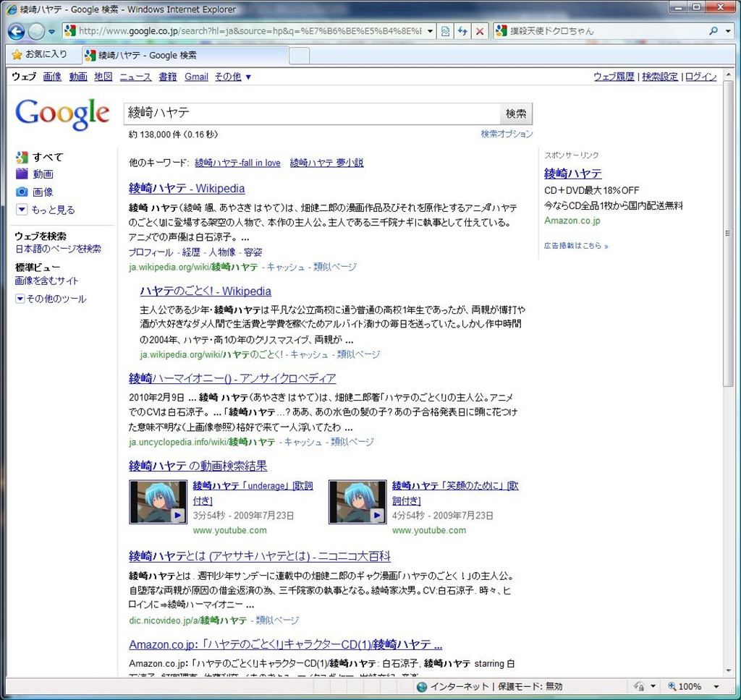Click the browser Back arrow button
Image resolution: width=741 pixels, height=700 pixels.
[x=16, y=32]
